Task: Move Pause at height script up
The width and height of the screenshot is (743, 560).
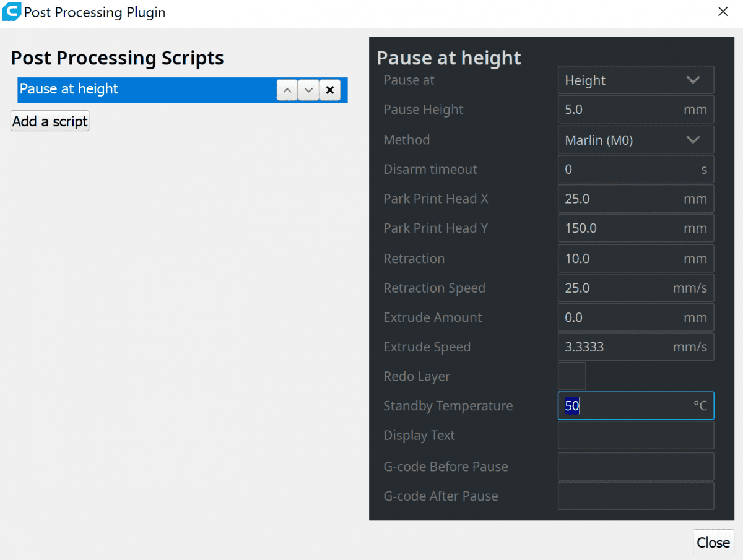Action: tap(287, 90)
